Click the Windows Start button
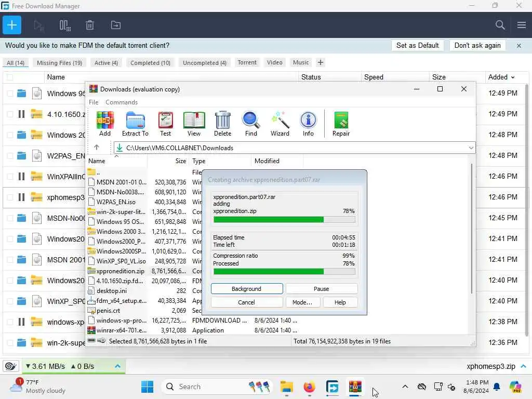This screenshot has height=399, width=532. point(147,387)
